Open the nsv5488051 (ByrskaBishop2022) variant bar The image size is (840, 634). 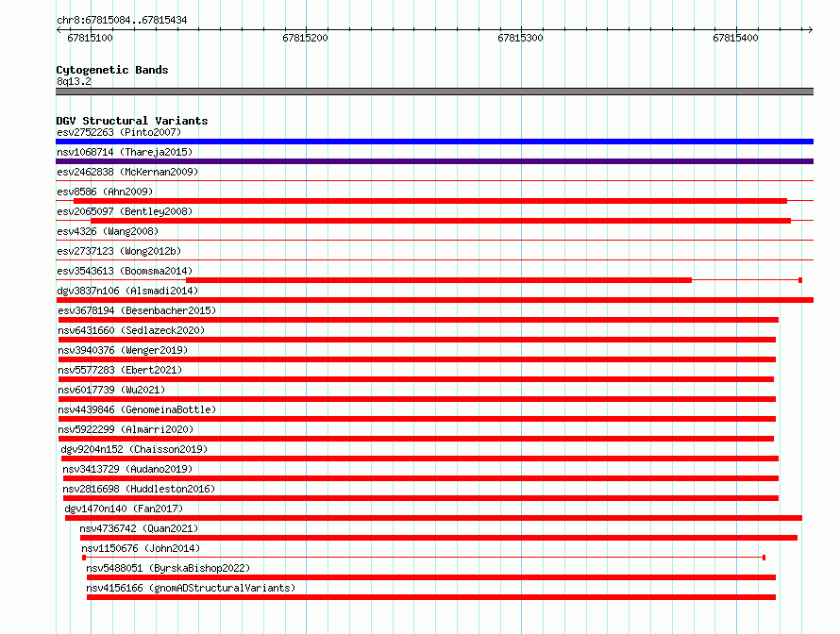click(431, 577)
